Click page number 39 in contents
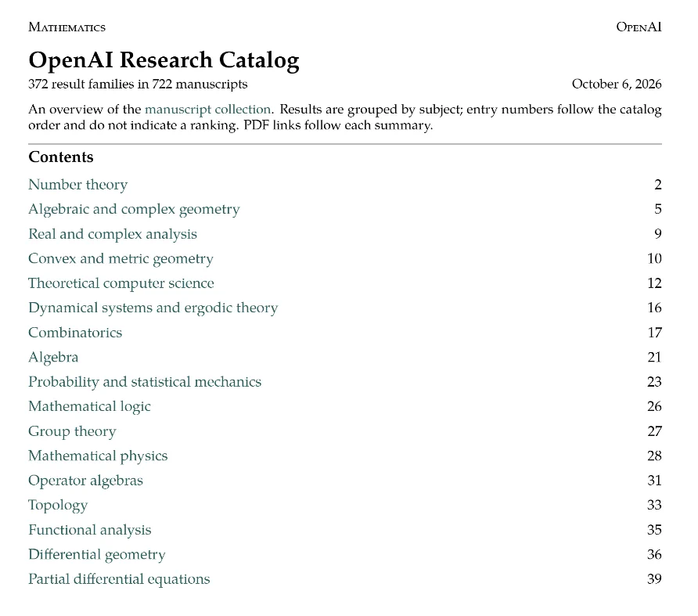 (x=654, y=579)
